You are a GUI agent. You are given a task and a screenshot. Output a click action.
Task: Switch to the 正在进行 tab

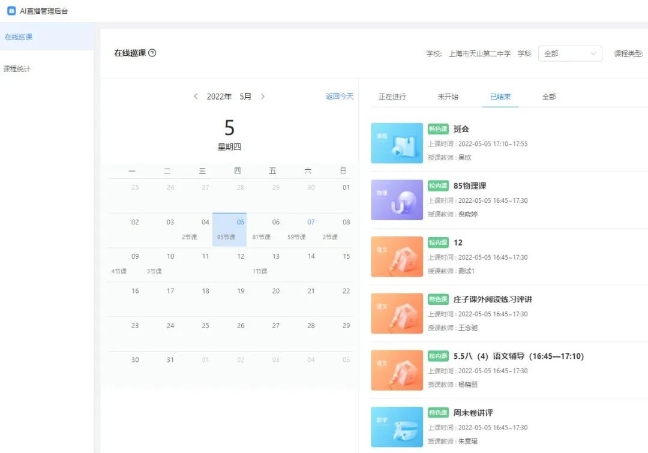tap(393, 97)
